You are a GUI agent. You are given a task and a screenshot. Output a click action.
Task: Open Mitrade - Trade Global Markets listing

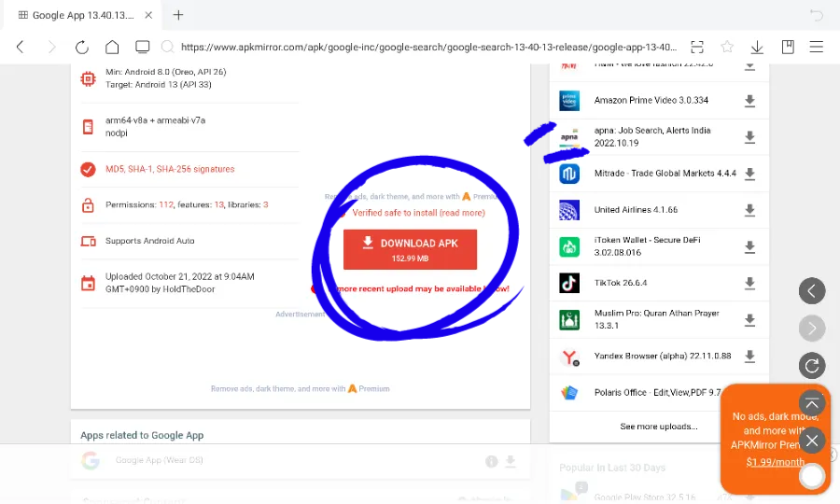coord(665,174)
